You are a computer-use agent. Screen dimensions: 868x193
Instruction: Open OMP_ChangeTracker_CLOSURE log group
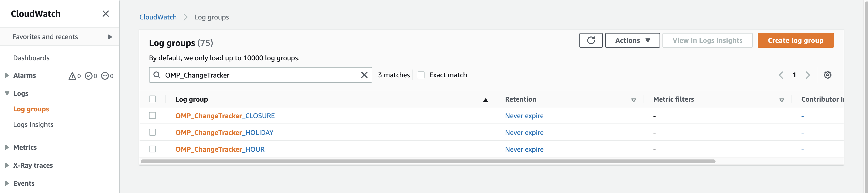click(x=225, y=116)
